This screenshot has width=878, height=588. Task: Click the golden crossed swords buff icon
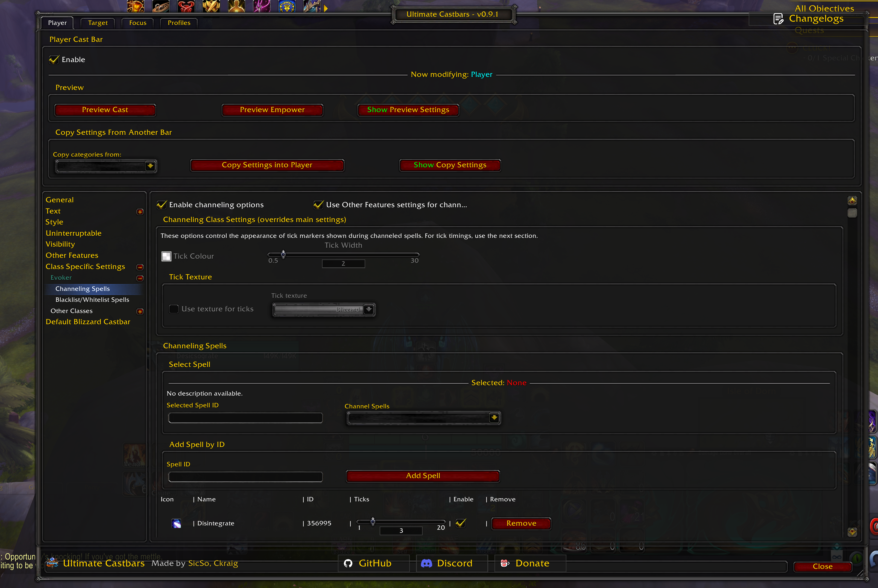211,6
